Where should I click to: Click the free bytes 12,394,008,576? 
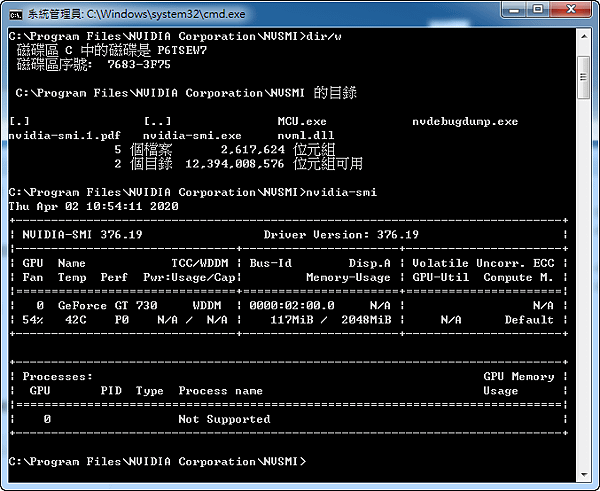click(235, 164)
